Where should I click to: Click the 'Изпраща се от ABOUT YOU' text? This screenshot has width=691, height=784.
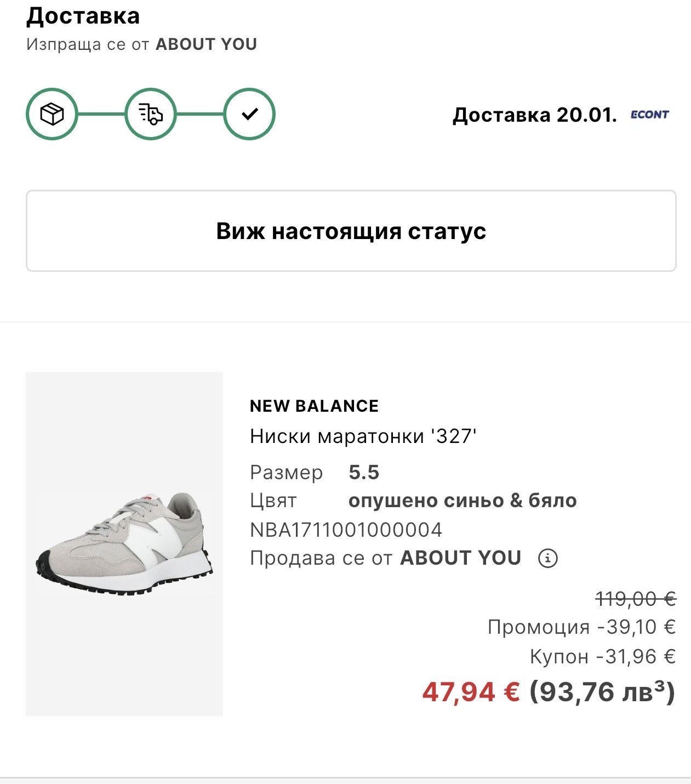point(141,44)
